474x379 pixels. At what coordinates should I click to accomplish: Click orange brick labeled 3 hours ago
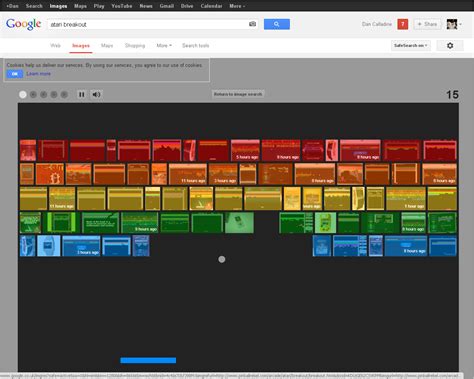coord(223,174)
